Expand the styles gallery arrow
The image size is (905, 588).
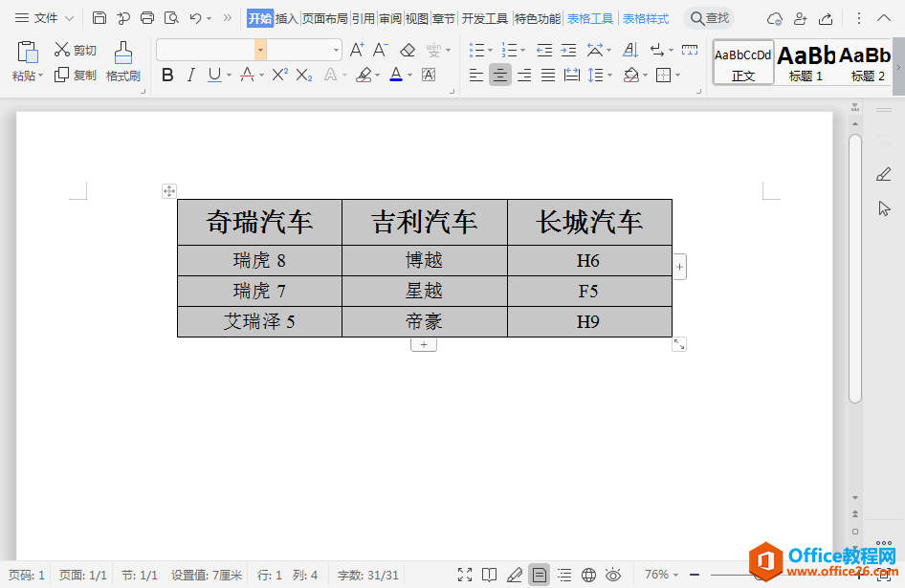click(x=898, y=67)
